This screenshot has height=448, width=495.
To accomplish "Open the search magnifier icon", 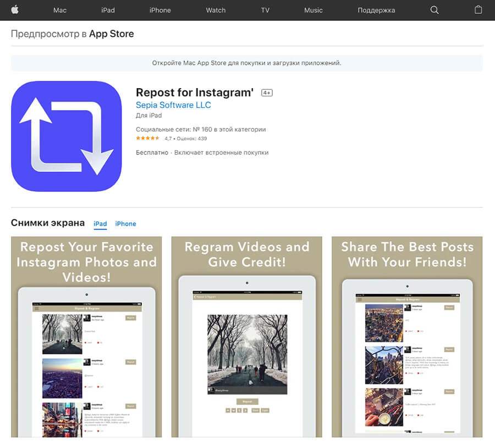I will point(435,10).
